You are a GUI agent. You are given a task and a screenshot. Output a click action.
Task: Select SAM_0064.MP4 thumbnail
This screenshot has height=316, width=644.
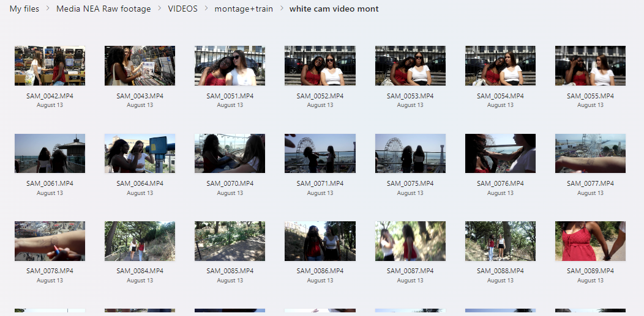pos(140,153)
